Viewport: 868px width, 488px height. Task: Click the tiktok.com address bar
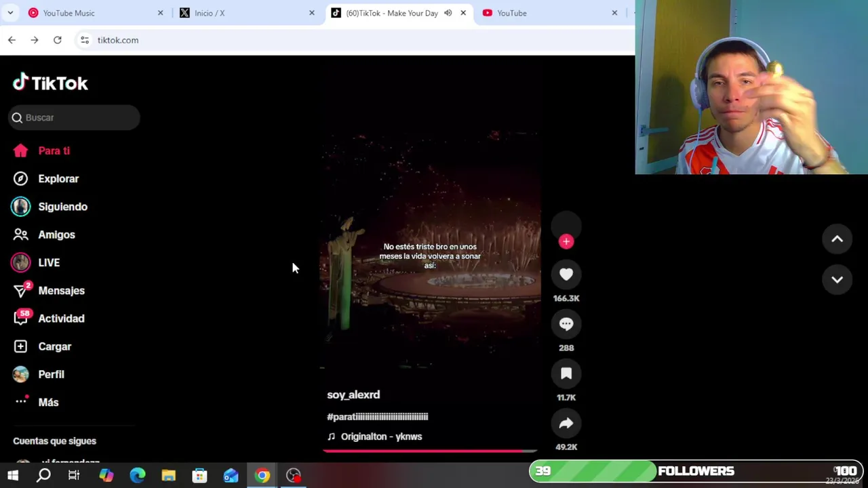(x=353, y=40)
